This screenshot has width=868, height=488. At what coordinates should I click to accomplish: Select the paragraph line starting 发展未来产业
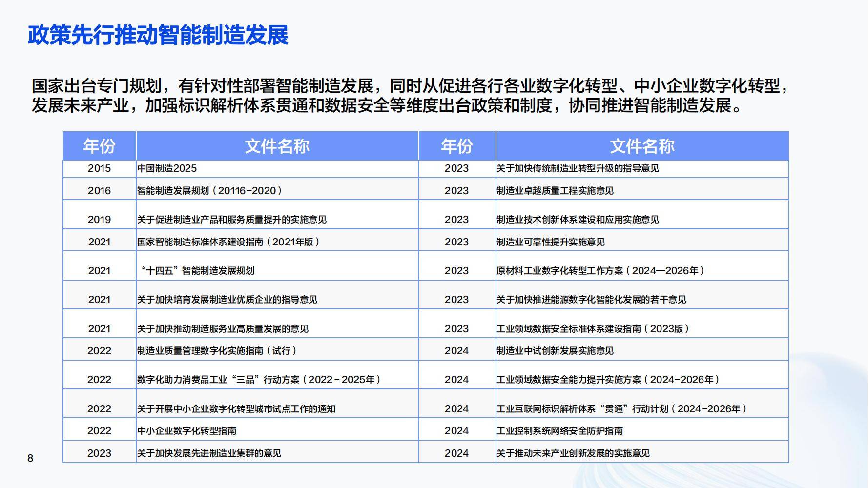(x=387, y=105)
